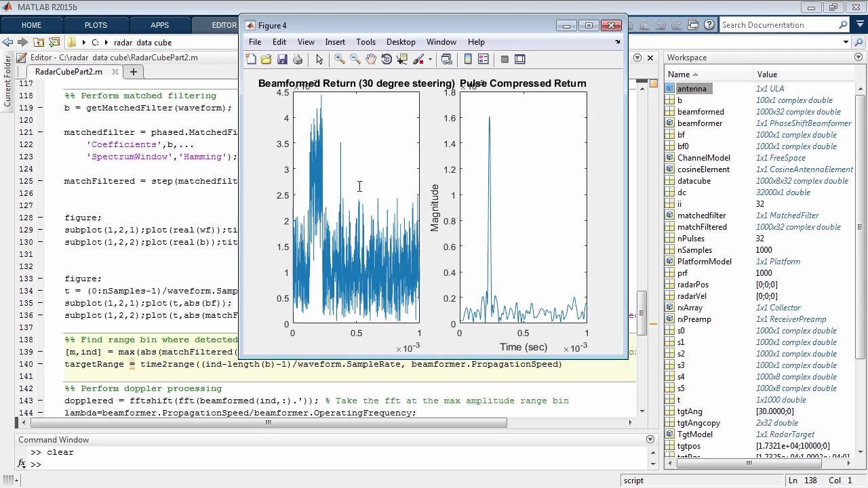The width and height of the screenshot is (868, 488).
Task: Select the beamformed variable in Workspace
Action: click(x=701, y=112)
